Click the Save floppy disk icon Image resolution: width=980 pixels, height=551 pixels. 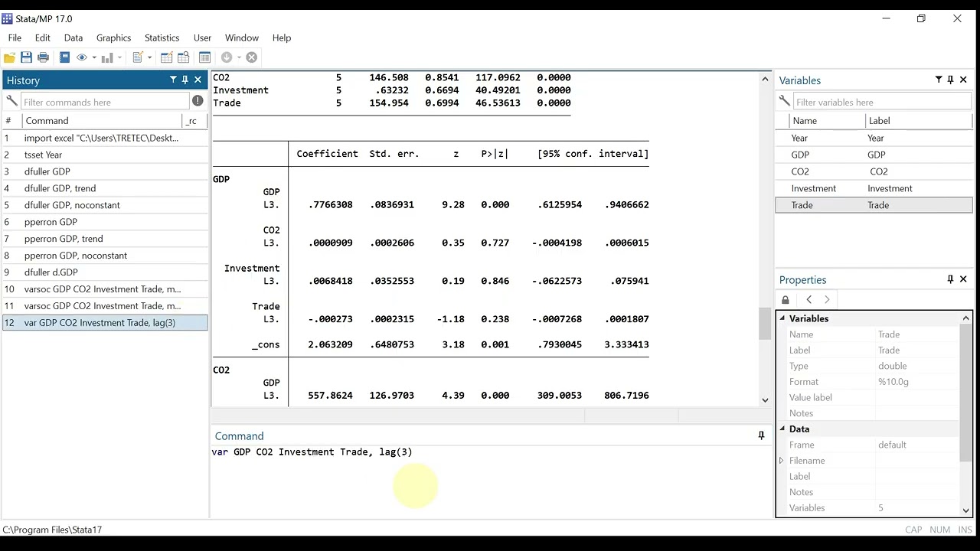click(x=26, y=57)
